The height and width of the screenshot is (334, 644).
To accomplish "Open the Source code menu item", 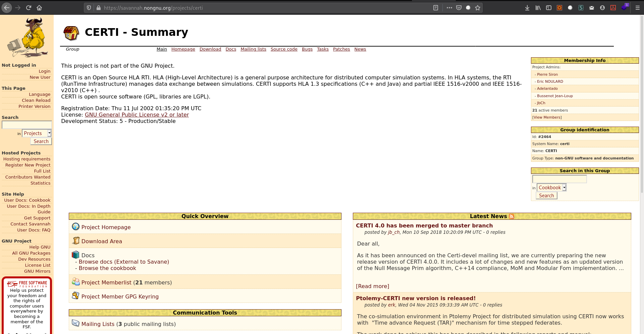I will coord(284,49).
